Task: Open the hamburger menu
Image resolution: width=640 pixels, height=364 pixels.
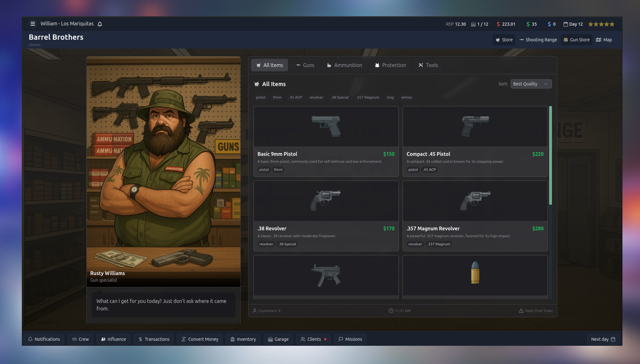Action: [33, 24]
